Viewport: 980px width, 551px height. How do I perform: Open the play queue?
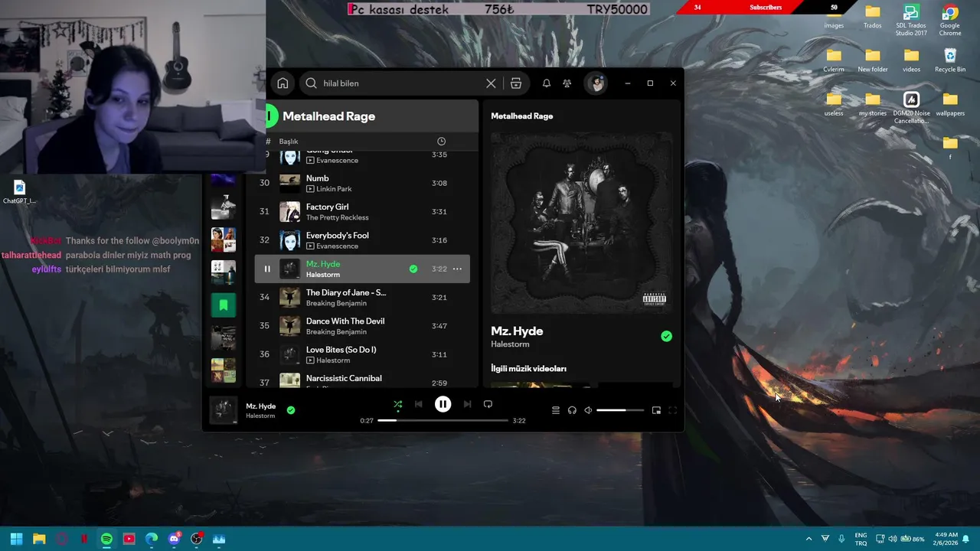coord(556,410)
